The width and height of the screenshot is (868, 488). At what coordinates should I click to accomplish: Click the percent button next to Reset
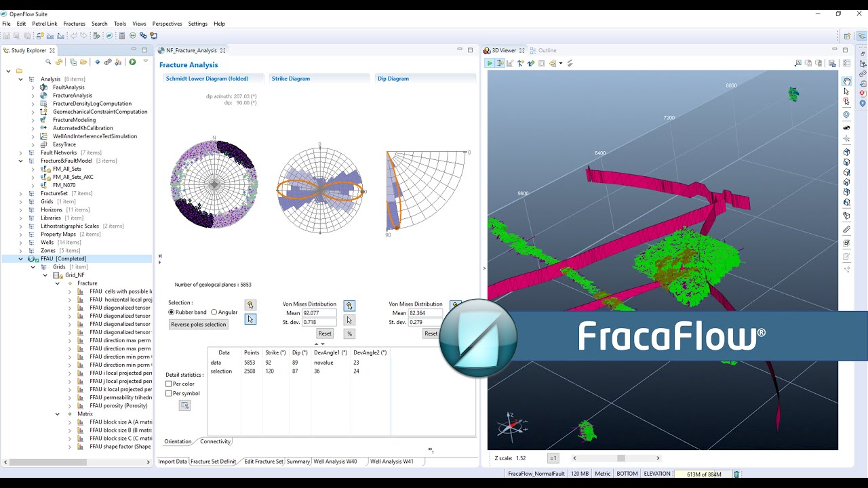coord(349,333)
